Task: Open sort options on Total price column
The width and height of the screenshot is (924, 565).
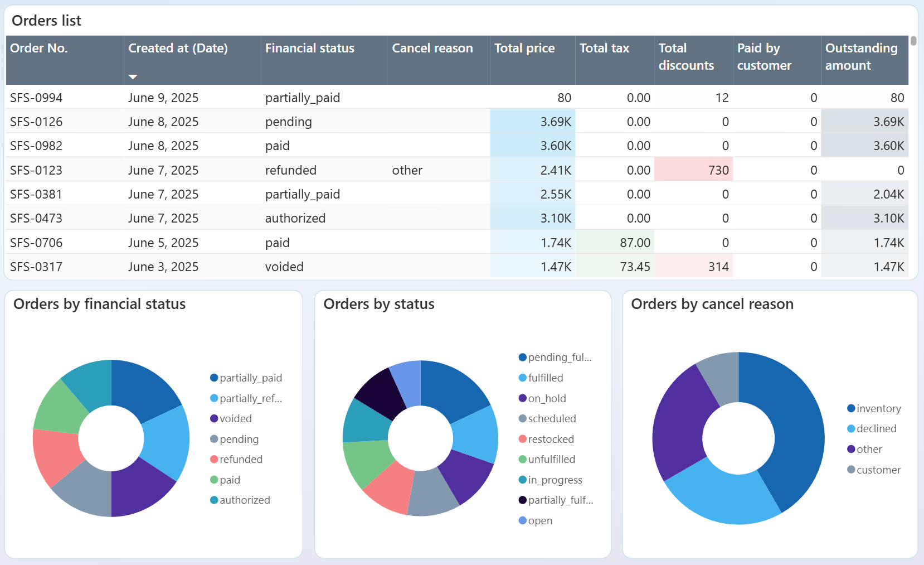Action: (524, 49)
